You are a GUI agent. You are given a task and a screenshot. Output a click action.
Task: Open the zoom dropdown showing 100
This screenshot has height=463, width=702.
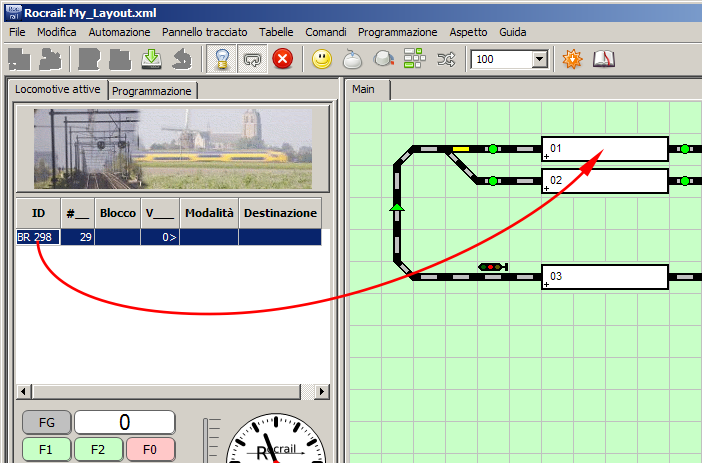(x=540, y=60)
